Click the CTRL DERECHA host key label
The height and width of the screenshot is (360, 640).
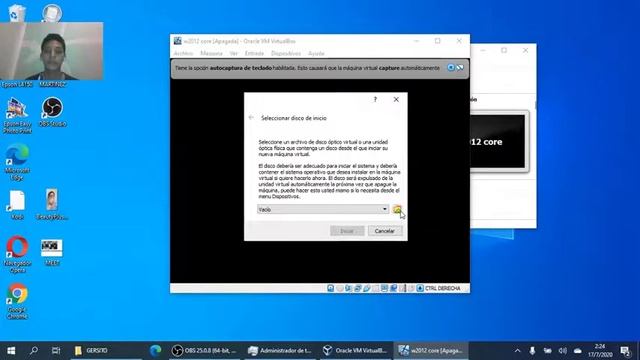coord(442,288)
